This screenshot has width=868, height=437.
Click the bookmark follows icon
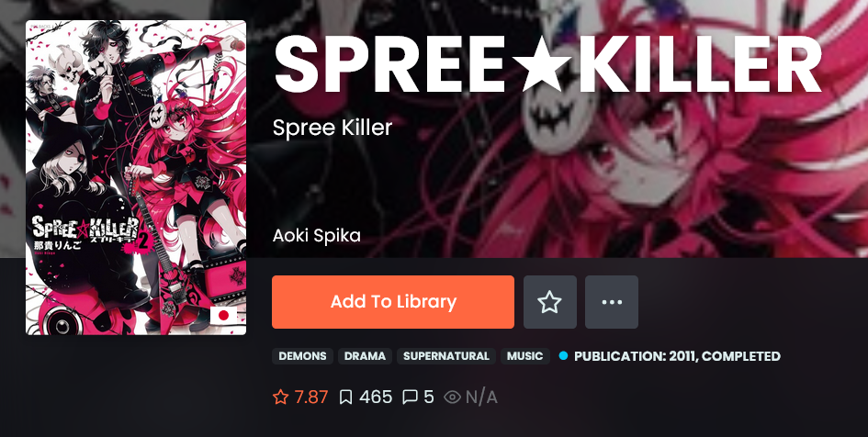[346, 398]
